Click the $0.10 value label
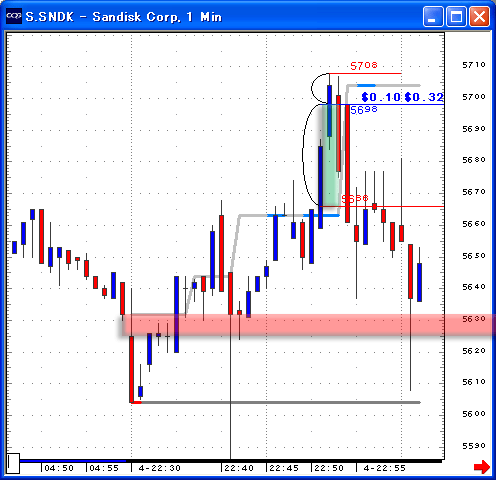Screen dimensions: 496x480 tap(381, 97)
